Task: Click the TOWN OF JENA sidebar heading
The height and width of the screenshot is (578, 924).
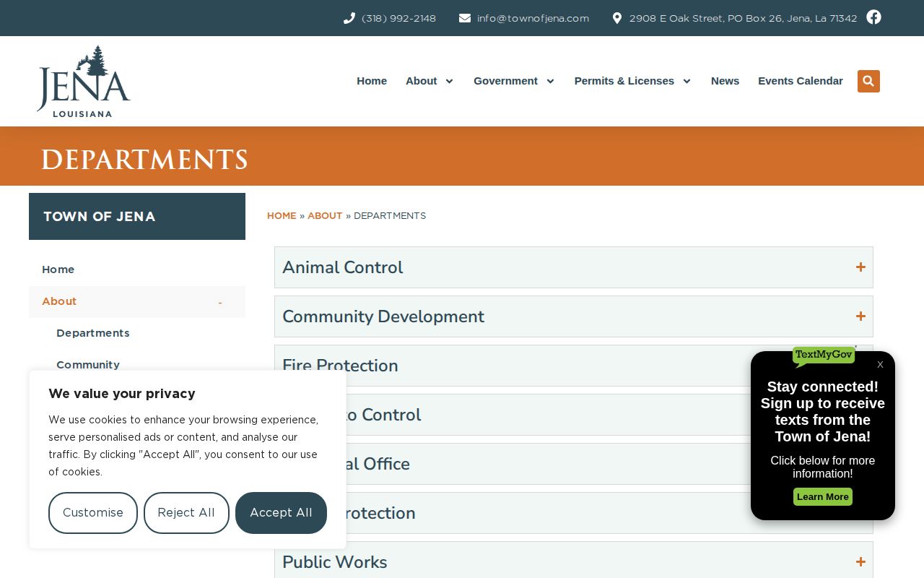Action: 100,217
